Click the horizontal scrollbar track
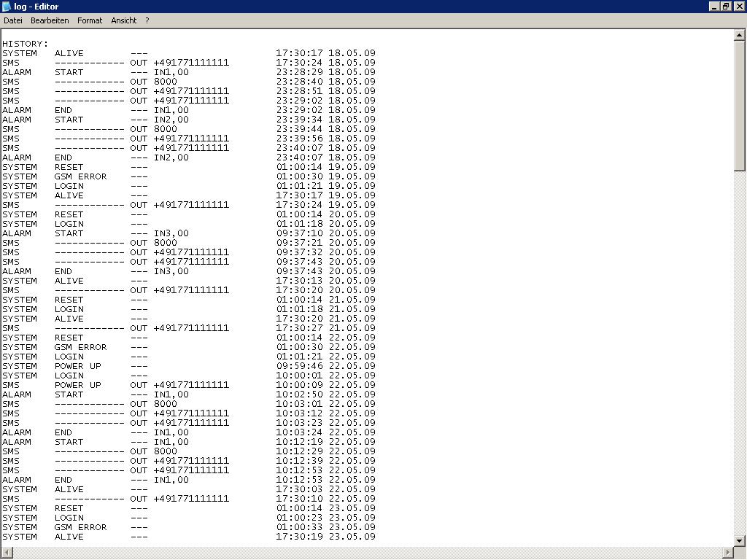 (365, 553)
